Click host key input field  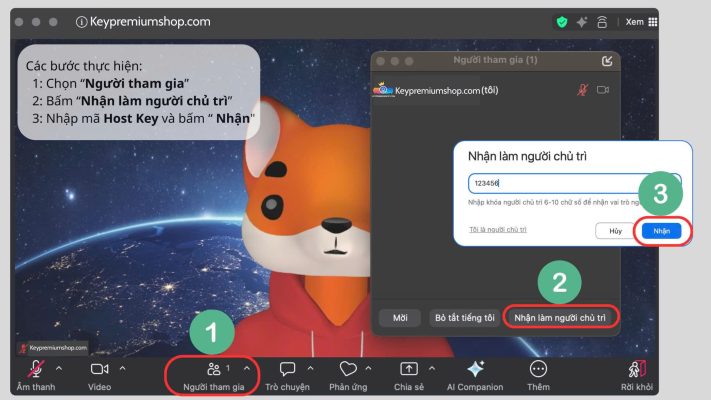click(574, 183)
